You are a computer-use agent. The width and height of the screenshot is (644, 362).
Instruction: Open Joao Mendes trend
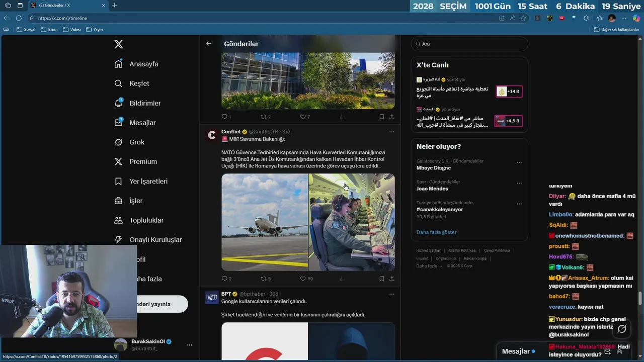tap(432, 189)
